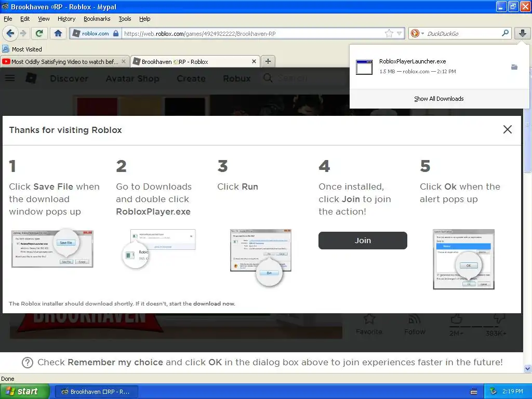Open the Create nav link
This screenshot has height=399, width=532.
pyautogui.click(x=191, y=78)
